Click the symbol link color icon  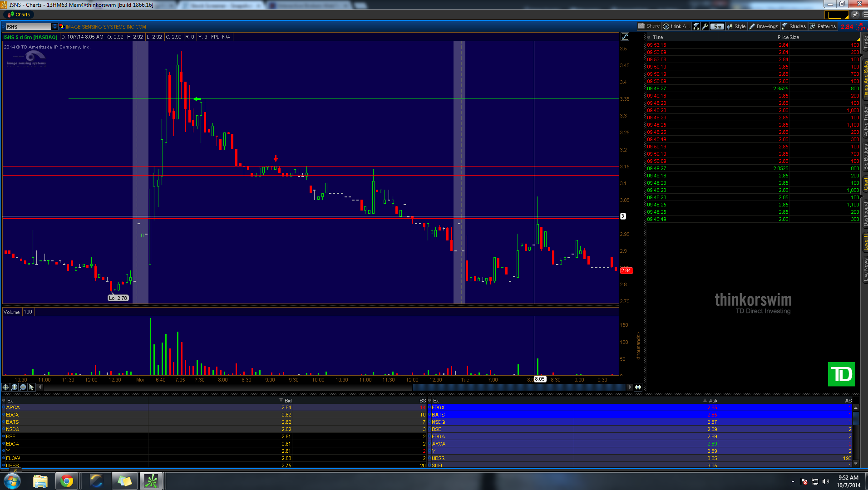click(61, 26)
